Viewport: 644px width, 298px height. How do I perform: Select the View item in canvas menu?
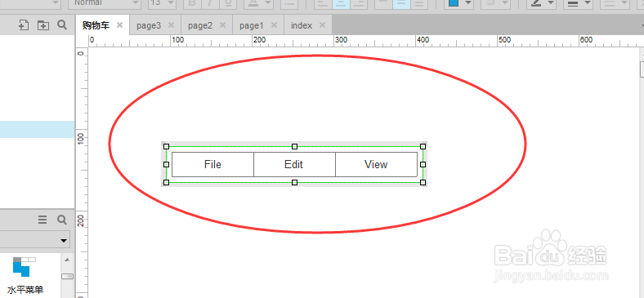point(376,164)
